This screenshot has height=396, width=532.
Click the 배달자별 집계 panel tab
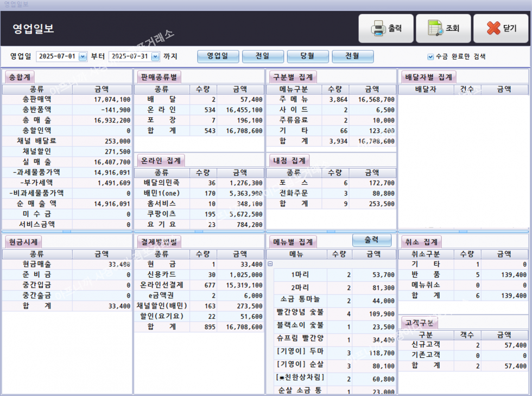[x=428, y=77]
